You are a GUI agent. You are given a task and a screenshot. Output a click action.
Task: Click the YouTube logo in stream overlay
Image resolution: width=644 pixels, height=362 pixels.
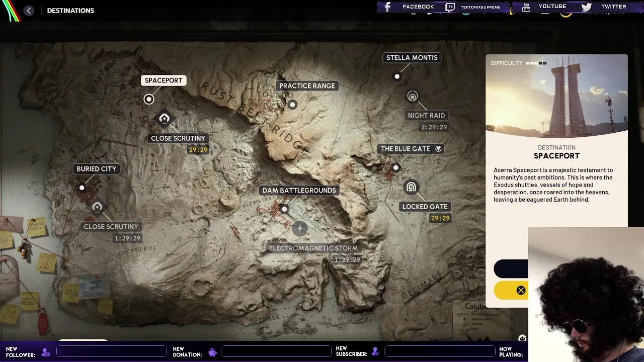[526, 7]
